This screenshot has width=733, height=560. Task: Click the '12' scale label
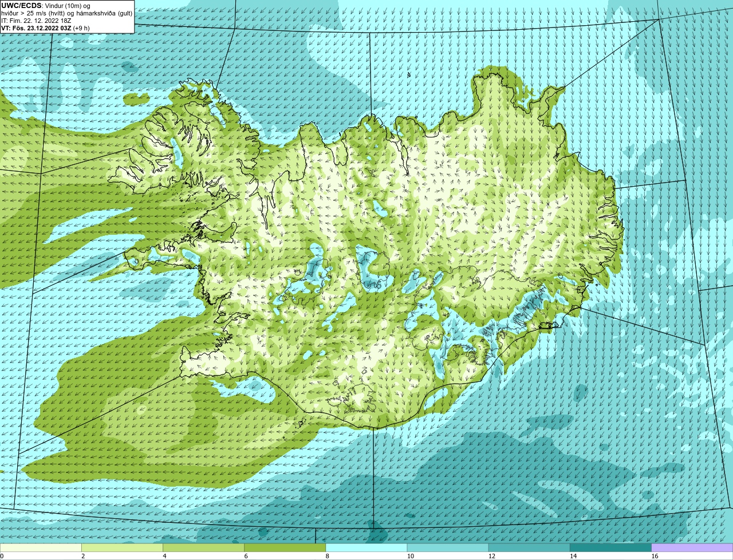(491, 556)
